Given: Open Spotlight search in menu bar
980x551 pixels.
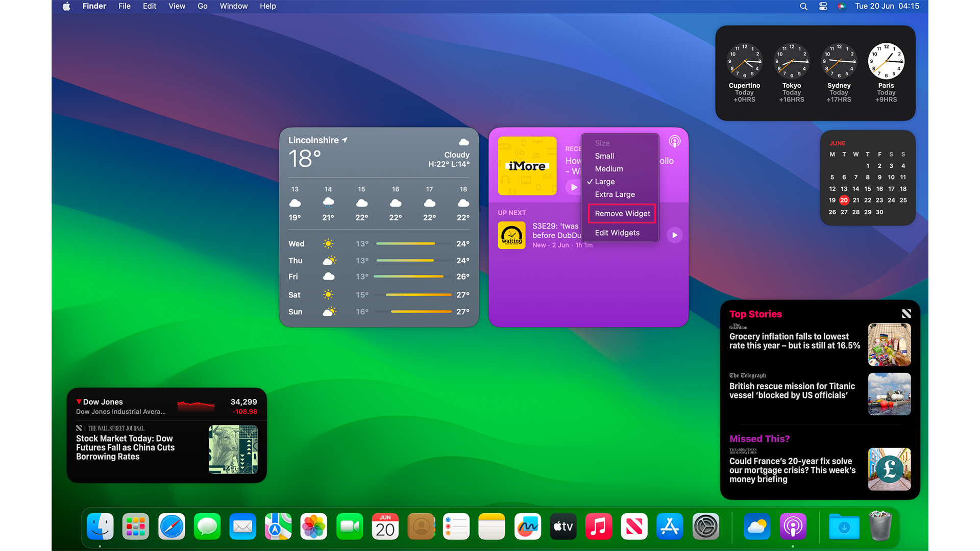Looking at the screenshot, I should (803, 6).
